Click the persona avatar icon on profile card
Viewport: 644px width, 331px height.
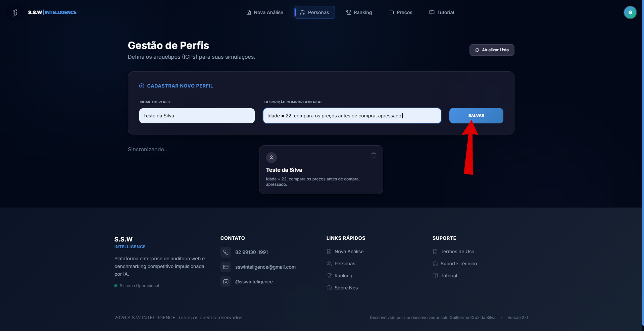pos(271,158)
